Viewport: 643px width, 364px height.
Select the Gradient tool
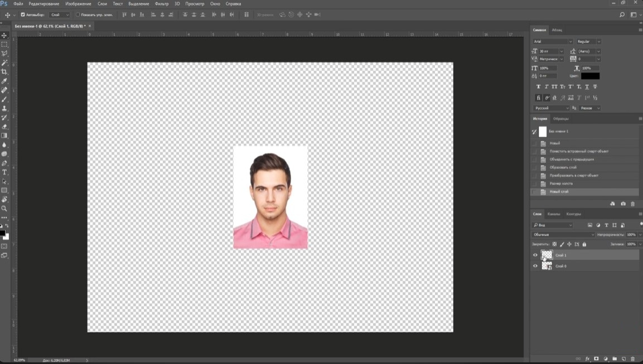point(4,135)
